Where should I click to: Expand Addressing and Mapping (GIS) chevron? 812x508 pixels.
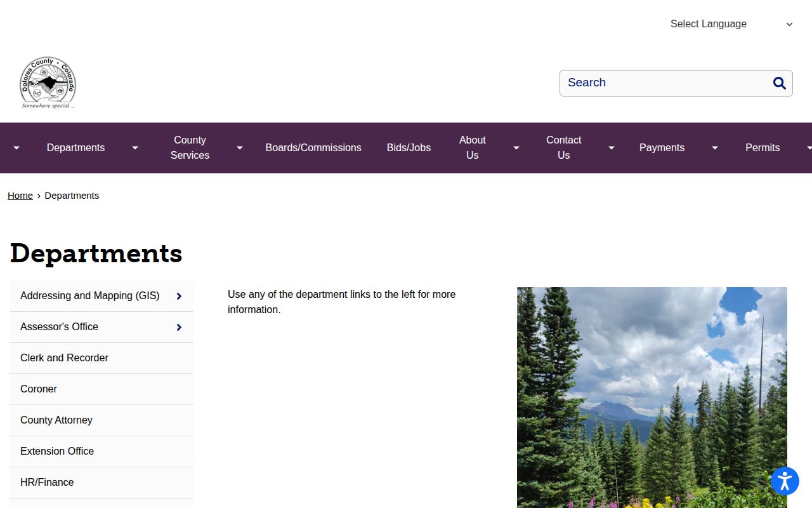(x=179, y=296)
